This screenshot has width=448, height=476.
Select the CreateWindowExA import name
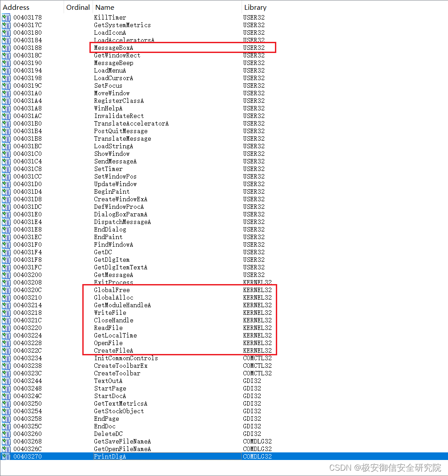click(121, 199)
